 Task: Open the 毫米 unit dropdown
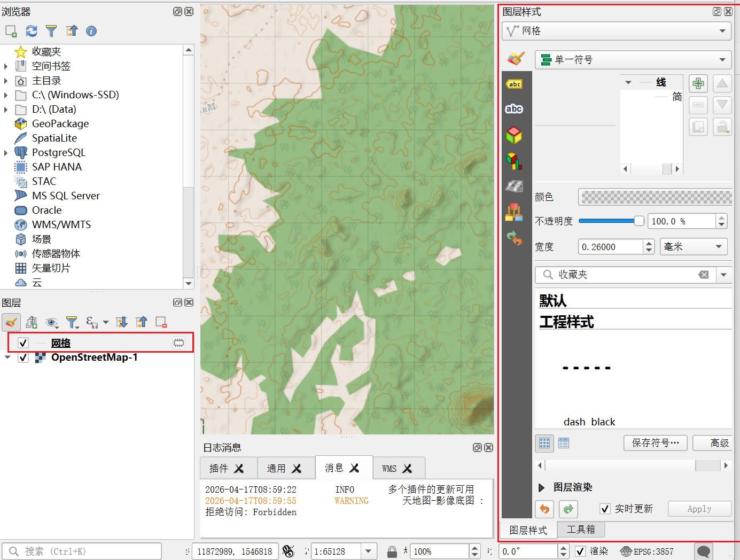tap(693, 247)
